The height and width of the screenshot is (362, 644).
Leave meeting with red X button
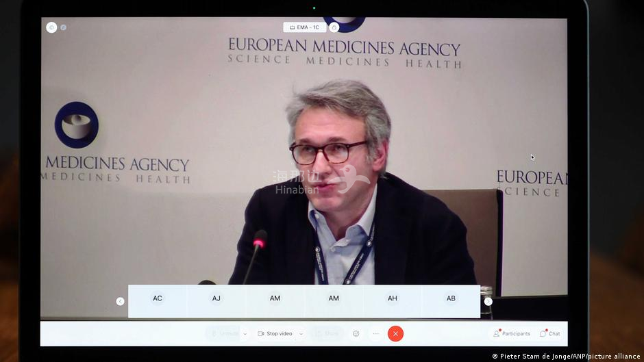point(395,334)
